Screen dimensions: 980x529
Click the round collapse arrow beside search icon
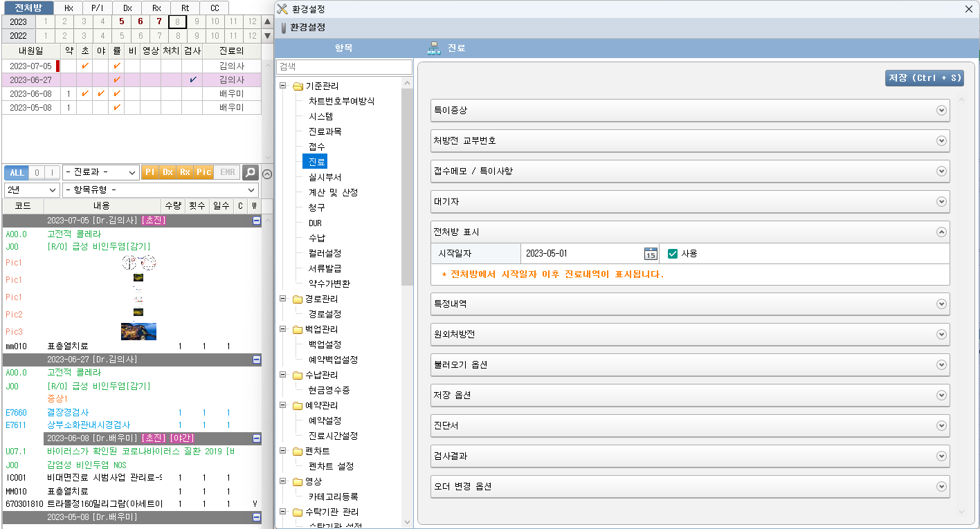[267, 174]
